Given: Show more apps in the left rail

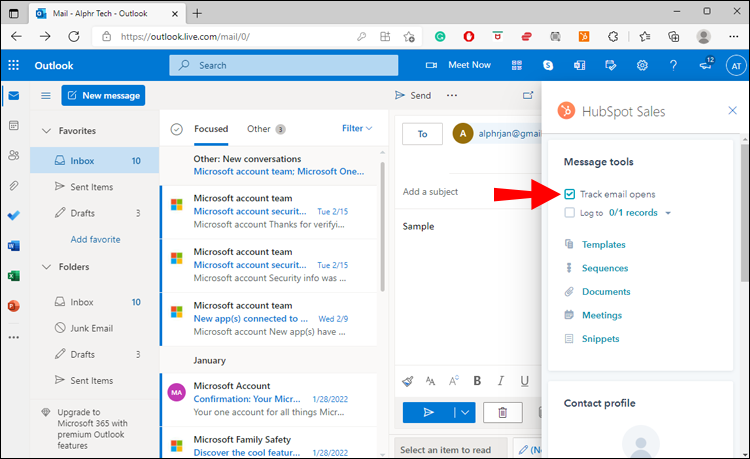Looking at the screenshot, I should (x=14, y=337).
